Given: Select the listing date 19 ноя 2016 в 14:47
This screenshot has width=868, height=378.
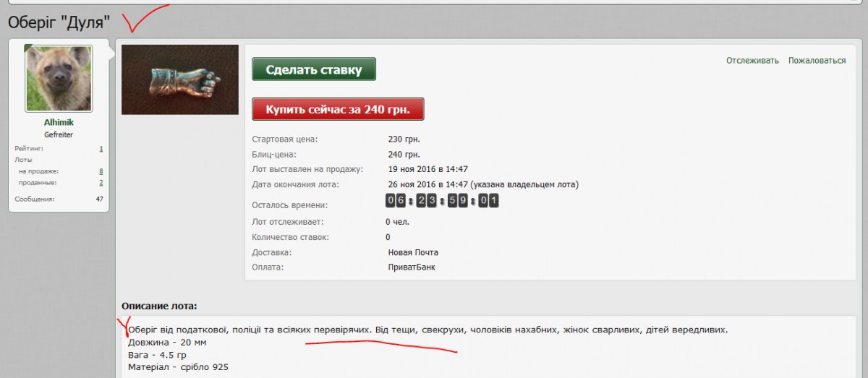Looking at the screenshot, I should 428,169.
